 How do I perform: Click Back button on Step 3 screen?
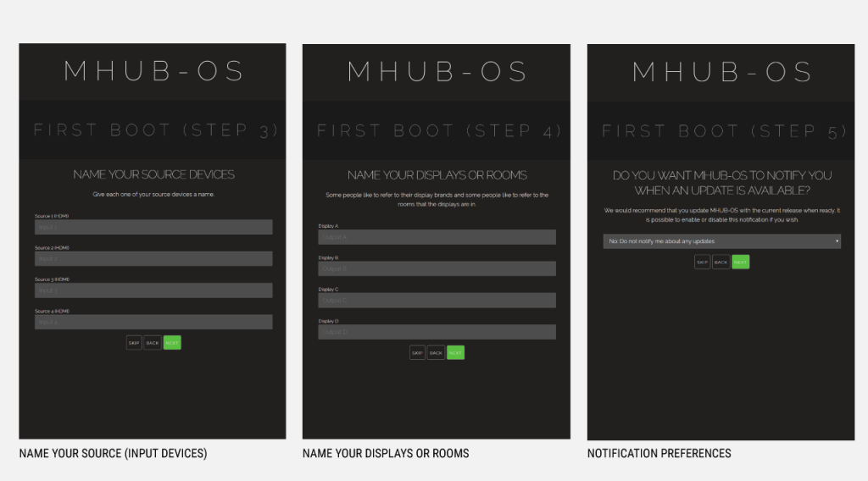[153, 343]
